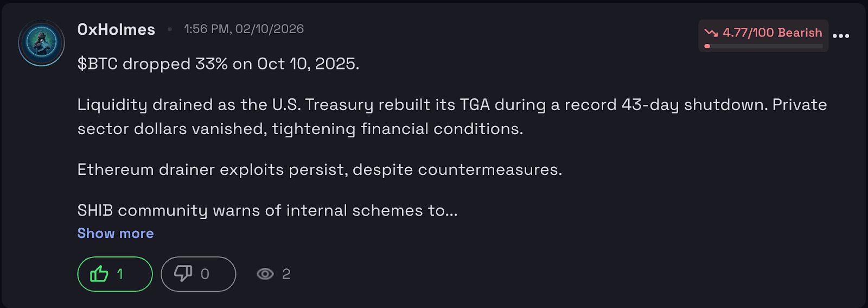Click the thumbs up icon
The image size is (868, 308).
tap(99, 274)
